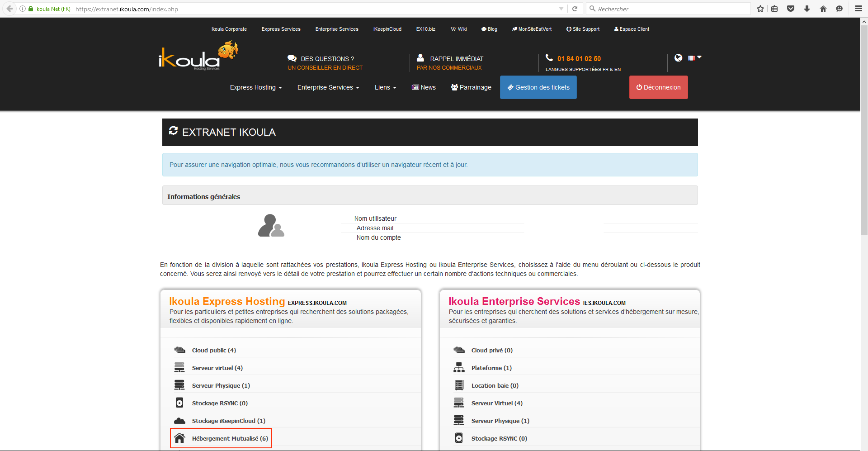The width and height of the screenshot is (868, 451).
Task: Click the globe language icon
Action: pyautogui.click(x=678, y=58)
